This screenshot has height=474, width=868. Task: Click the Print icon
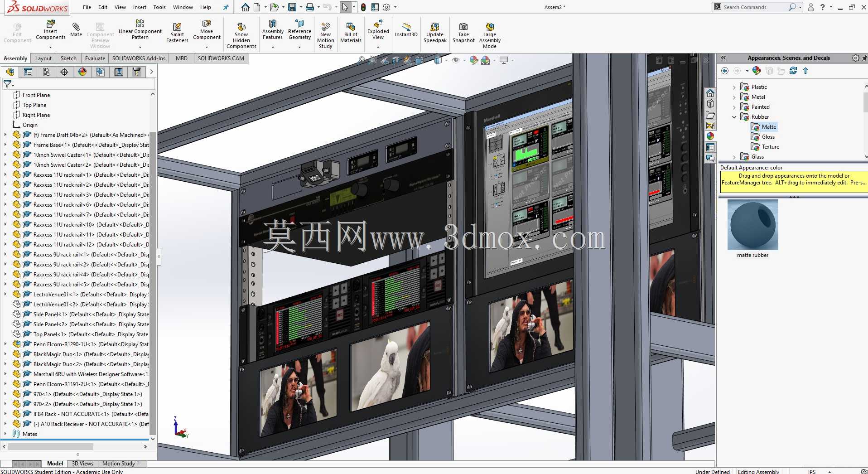(x=310, y=7)
